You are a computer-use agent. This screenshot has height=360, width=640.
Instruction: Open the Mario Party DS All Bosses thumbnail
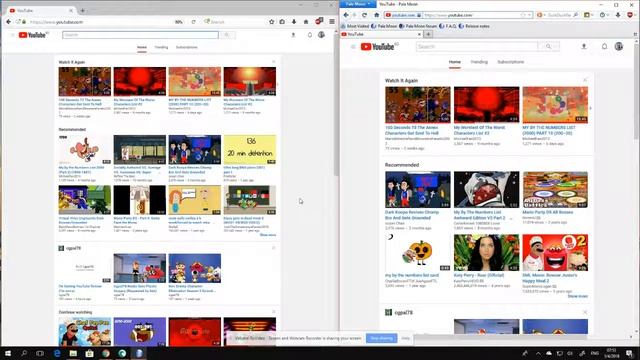pos(555,189)
